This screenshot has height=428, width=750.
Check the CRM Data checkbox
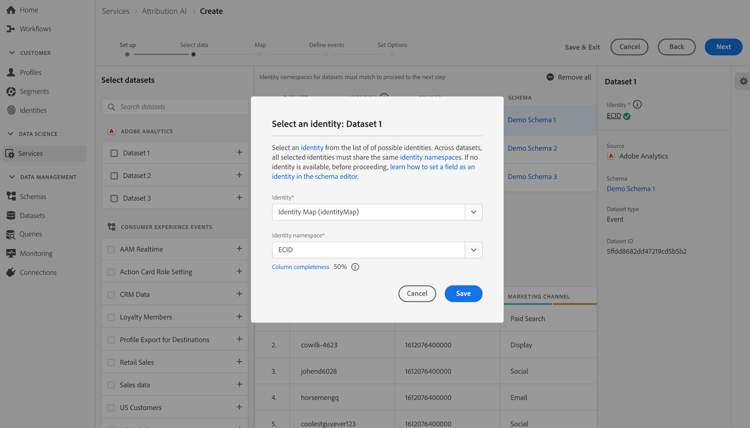(x=111, y=295)
